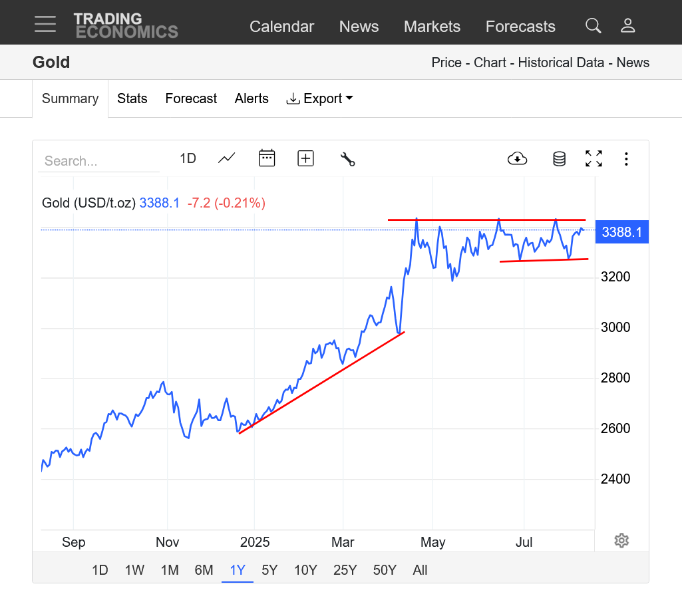Select the 50Y time range
Viewport: 682px width, 616px height.
[385, 570]
